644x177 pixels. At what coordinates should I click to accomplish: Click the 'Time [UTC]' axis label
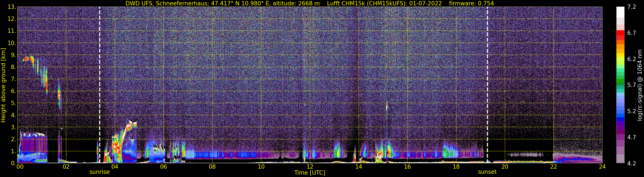310,173
